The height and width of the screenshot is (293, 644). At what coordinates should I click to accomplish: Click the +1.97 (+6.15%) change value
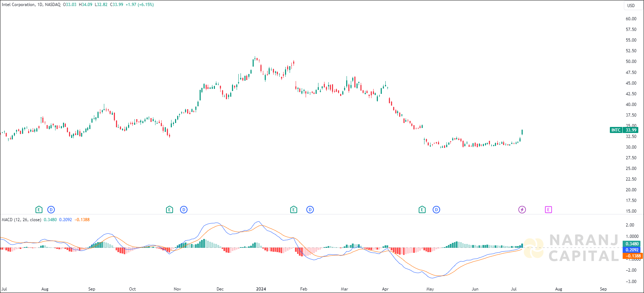(x=139, y=5)
